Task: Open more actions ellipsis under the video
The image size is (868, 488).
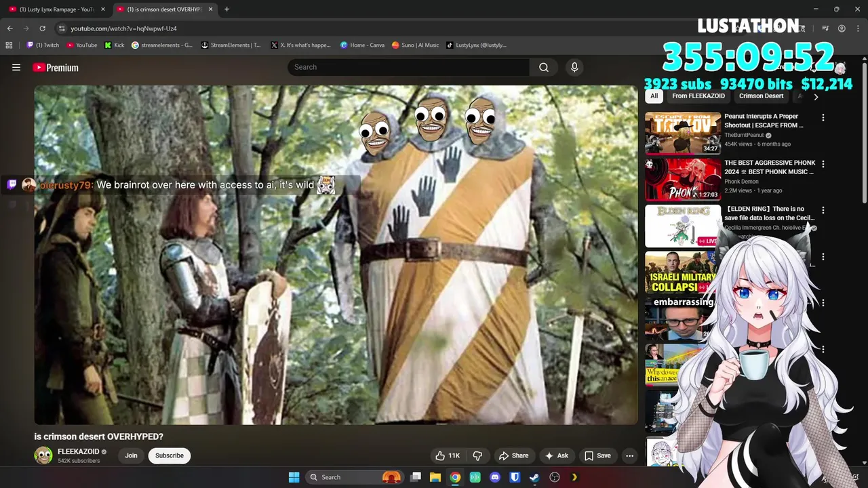Action: [x=629, y=455]
